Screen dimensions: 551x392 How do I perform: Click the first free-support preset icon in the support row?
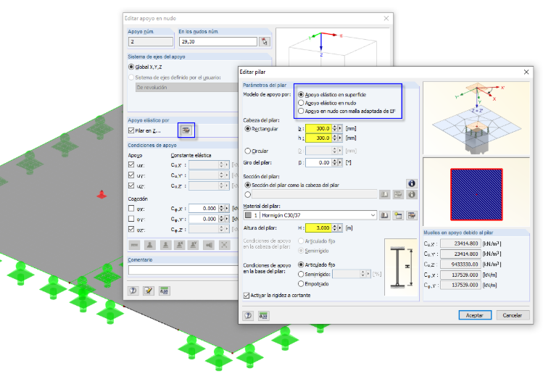134,245
